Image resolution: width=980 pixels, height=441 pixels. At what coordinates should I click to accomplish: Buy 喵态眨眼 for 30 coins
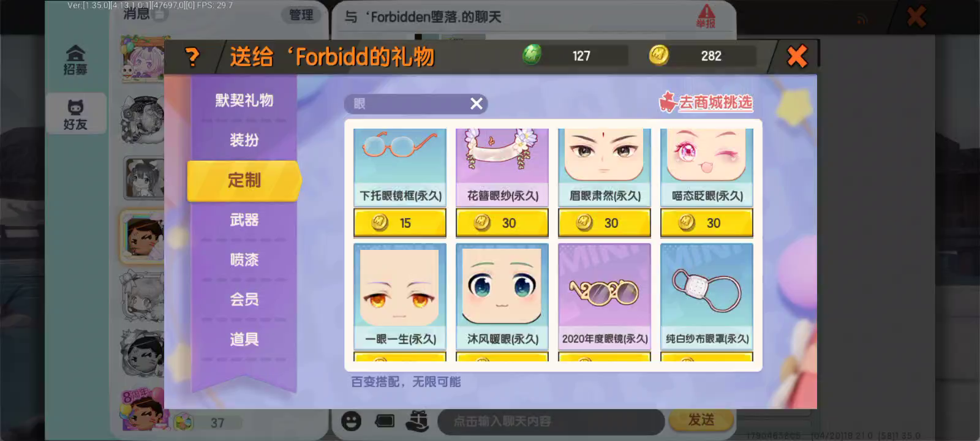(x=707, y=223)
